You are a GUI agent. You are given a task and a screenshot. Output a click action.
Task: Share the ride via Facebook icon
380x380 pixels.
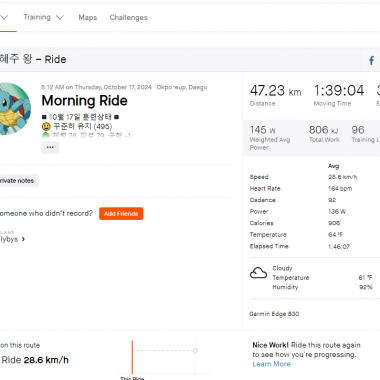(371, 60)
